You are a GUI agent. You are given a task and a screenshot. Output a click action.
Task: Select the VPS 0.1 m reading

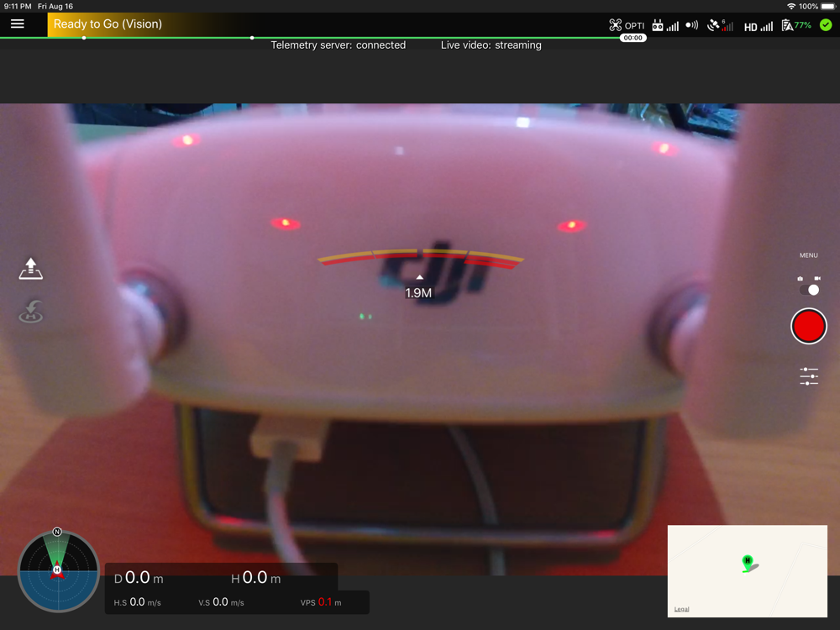coord(321,602)
